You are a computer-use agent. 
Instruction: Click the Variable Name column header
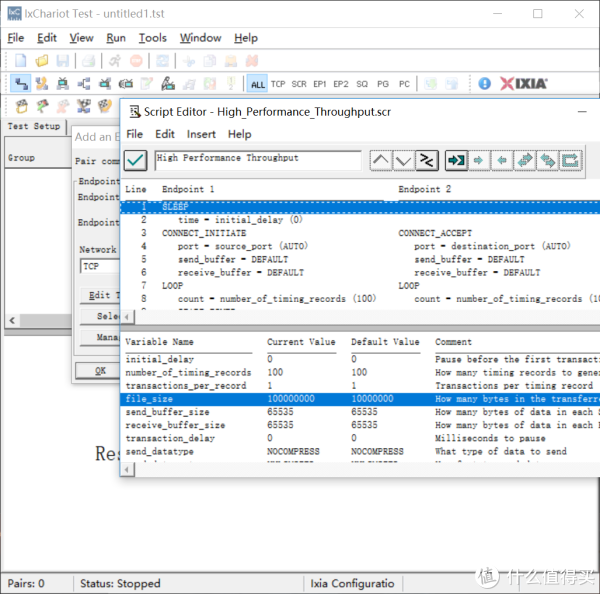(159, 342)
